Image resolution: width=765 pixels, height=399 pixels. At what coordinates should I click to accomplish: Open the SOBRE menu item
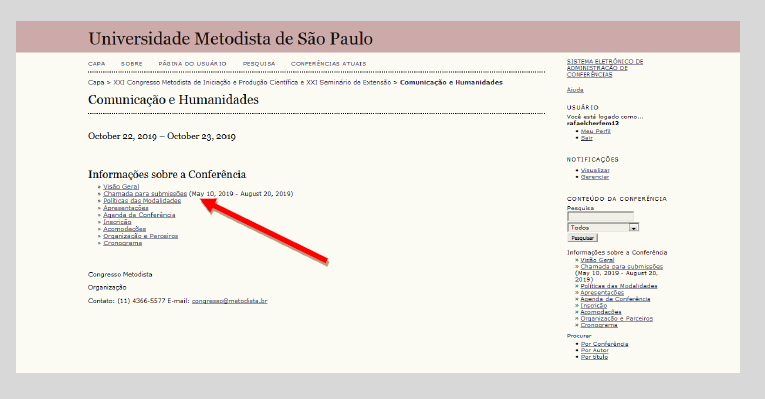[x=132, y=64]
